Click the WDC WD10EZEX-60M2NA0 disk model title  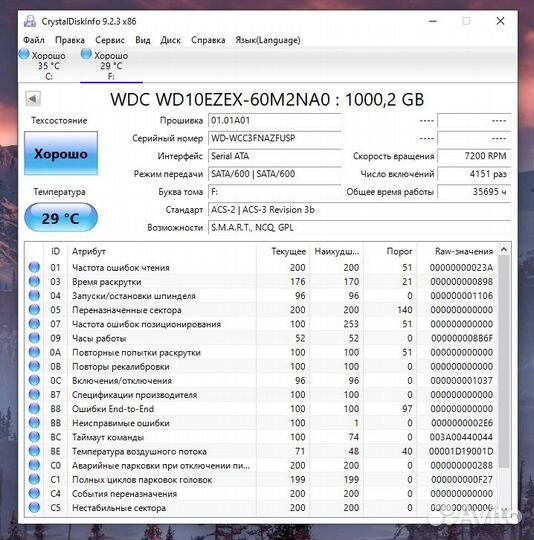click(x=267, y=100)
